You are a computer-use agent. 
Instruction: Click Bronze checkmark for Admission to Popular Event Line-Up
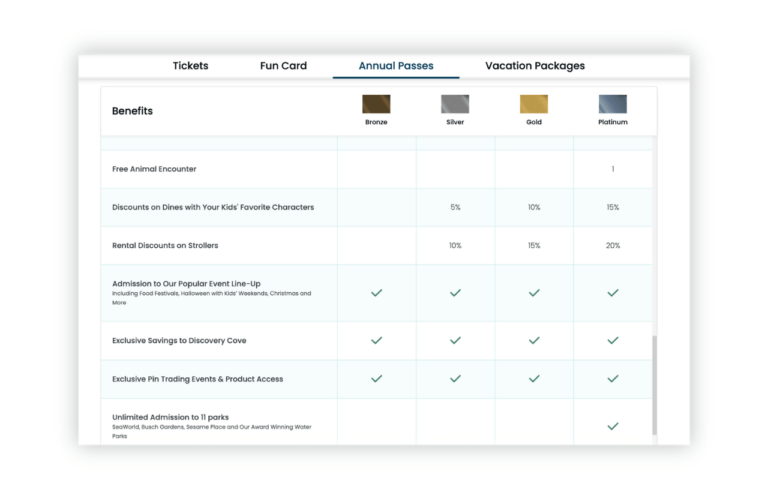tap(376, 293)
